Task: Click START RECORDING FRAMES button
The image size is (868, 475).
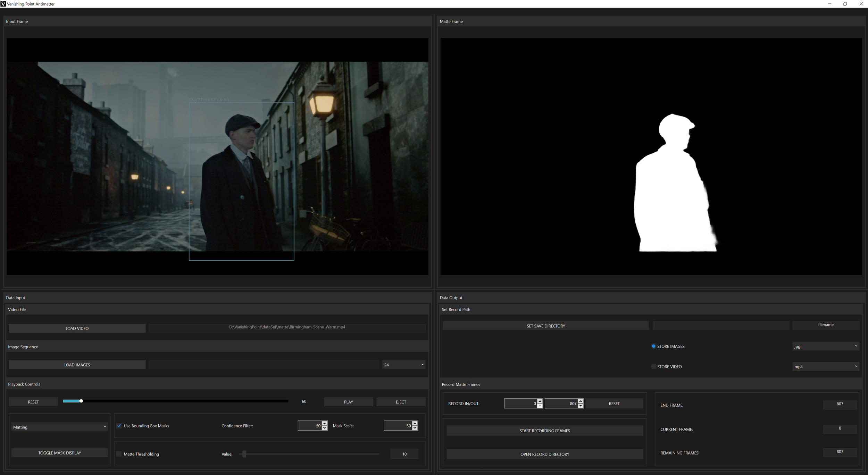Action: [545, 431]
